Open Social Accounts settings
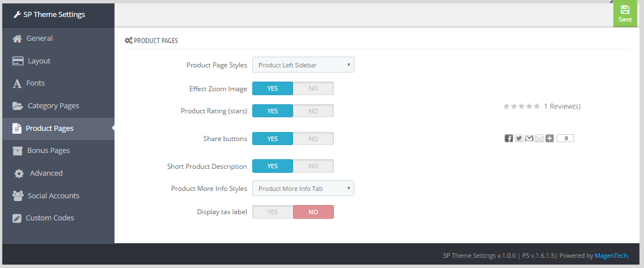644x268 pixels. point(58,196)
